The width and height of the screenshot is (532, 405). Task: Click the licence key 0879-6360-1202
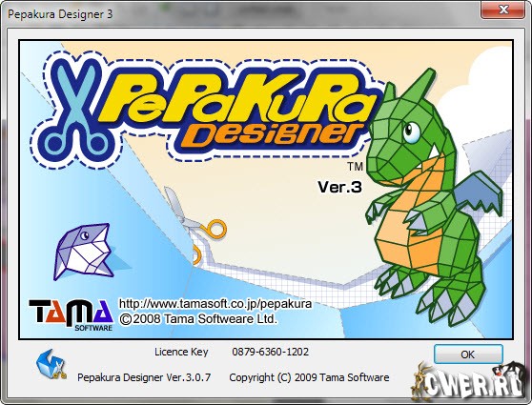tap(271, 352)
